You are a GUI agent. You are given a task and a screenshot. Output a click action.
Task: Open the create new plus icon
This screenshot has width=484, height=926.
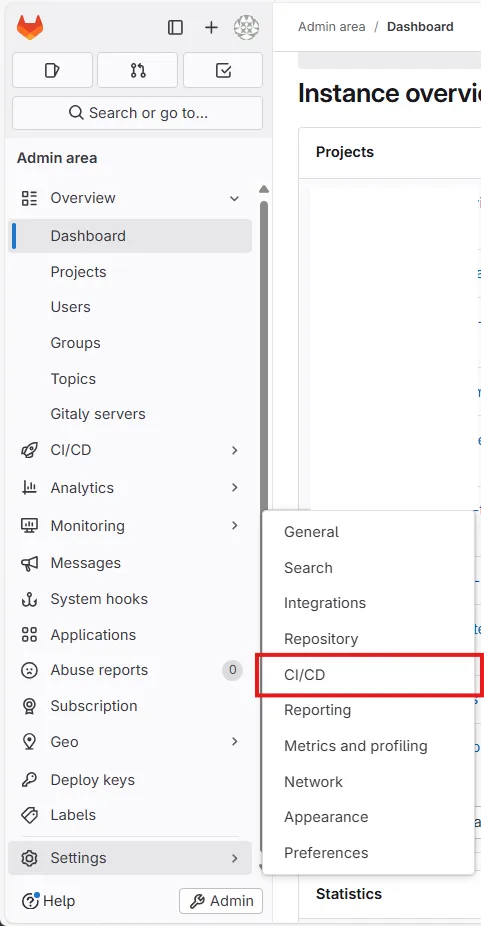pyautogui.click(x=211, y=27)
